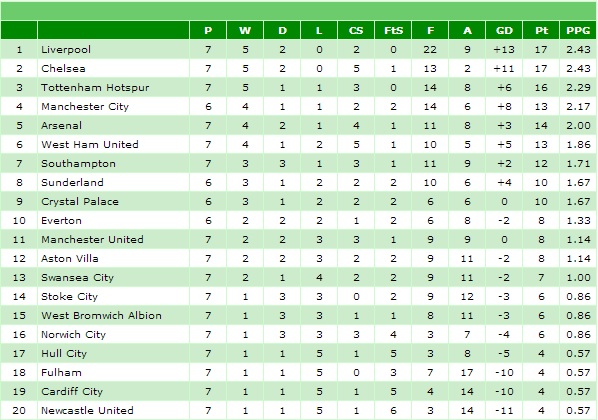598x420 pixels.
Task: Click the Arsenal team name
Action: click(61, 126)
